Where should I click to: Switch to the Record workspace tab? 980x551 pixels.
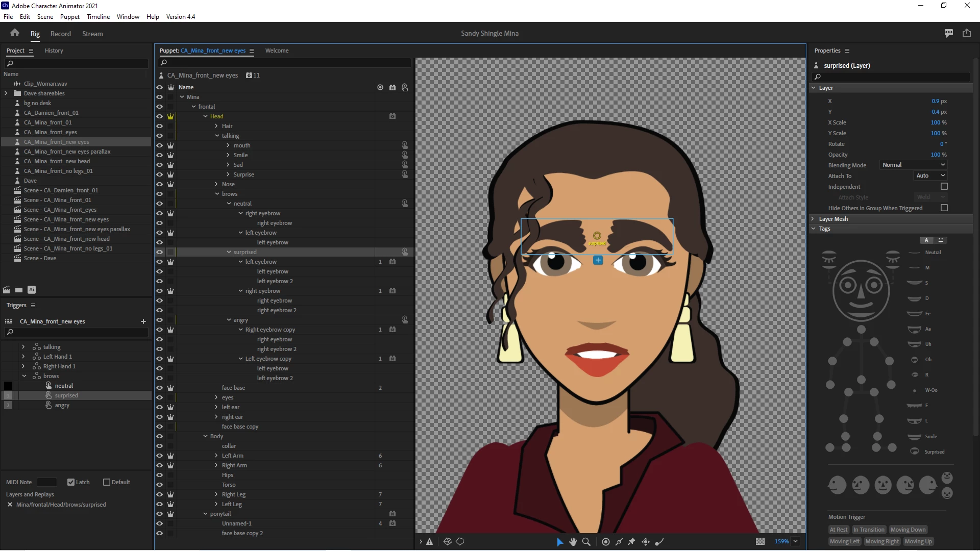(60, 34)
